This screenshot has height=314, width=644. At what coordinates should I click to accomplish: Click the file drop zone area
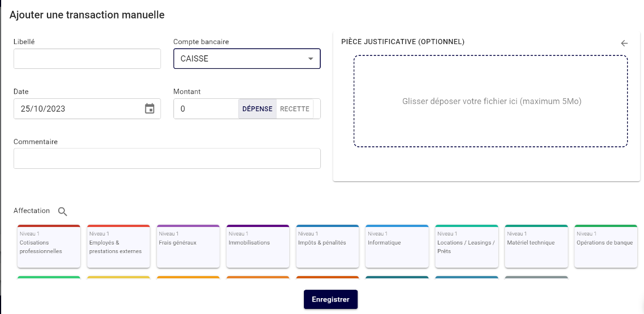490,102
